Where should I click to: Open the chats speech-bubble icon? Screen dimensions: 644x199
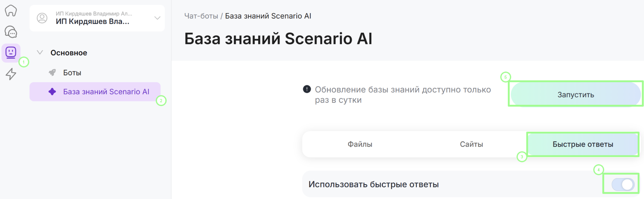pos(11,32)
